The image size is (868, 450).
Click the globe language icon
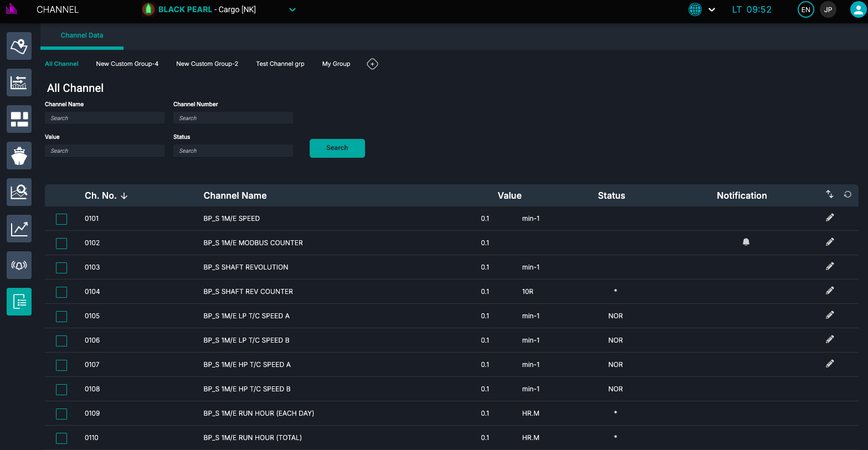pyautogui.click(x=695, y=9)
